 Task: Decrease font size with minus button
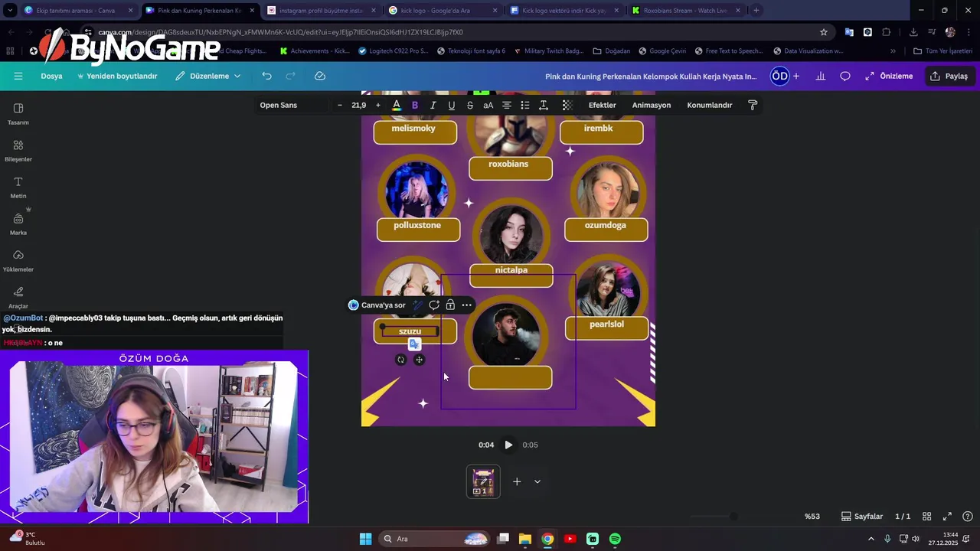point(339,105)
